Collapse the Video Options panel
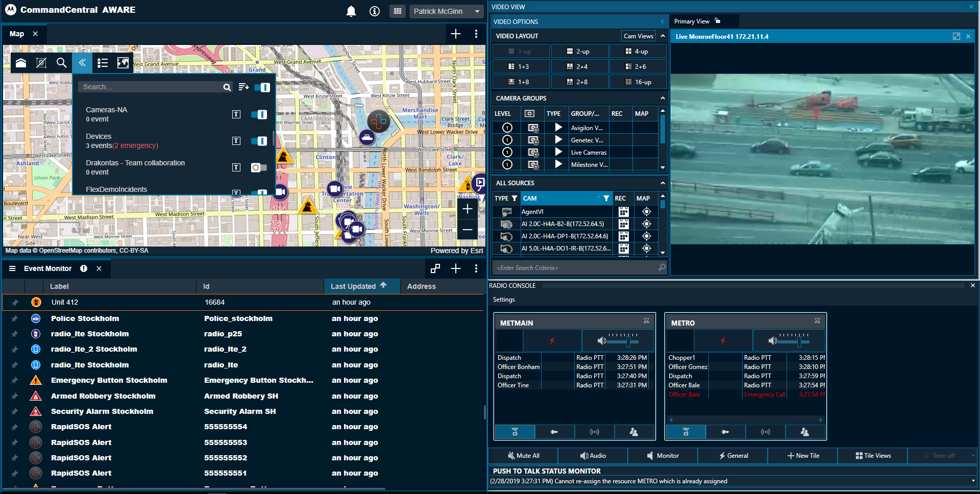Screen dimensions: 980x494 (663, 21)
